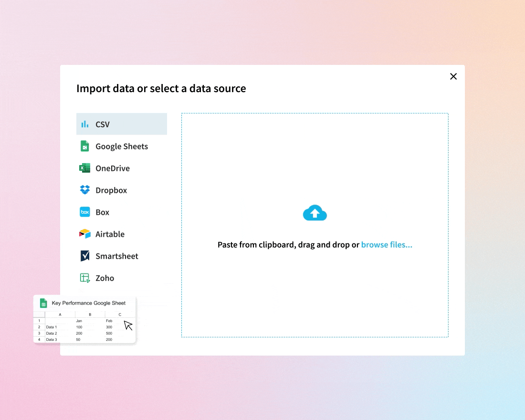Click the Zoho sheet icon

[84, 278]
